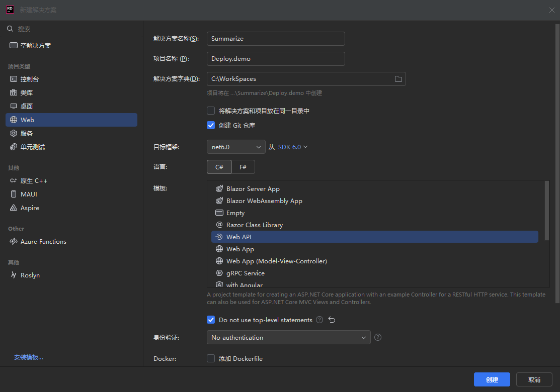Select the Roslyn project type
The image size is (560, 392).
[30, 275]
